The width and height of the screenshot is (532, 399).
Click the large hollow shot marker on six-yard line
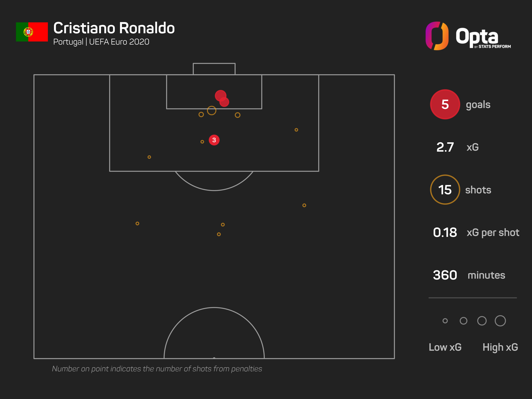211,110
